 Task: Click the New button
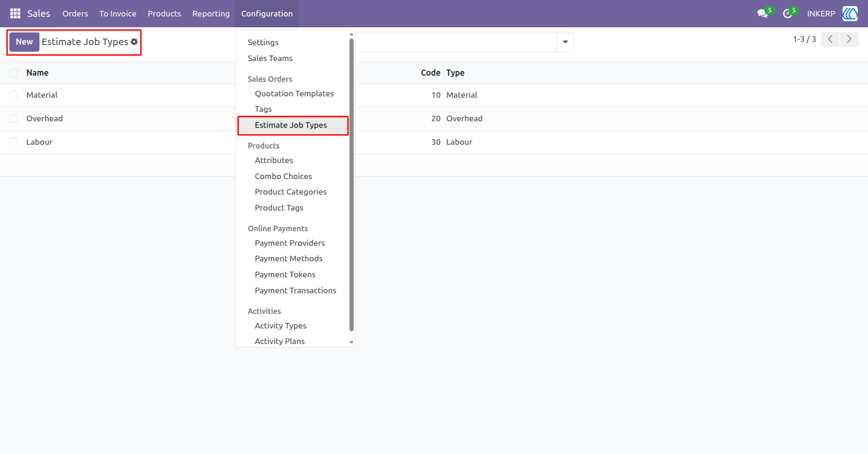pos(24,42)
